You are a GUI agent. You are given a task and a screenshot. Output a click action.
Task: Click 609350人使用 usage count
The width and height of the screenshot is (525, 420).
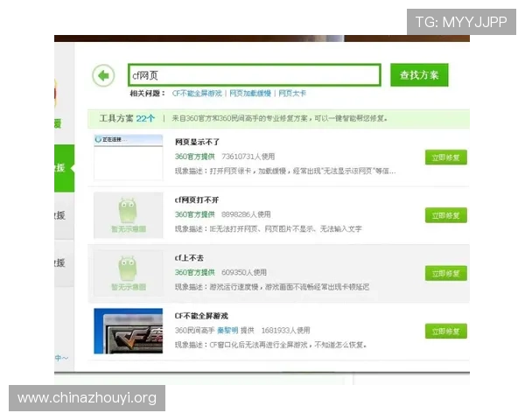pos(244,272)
